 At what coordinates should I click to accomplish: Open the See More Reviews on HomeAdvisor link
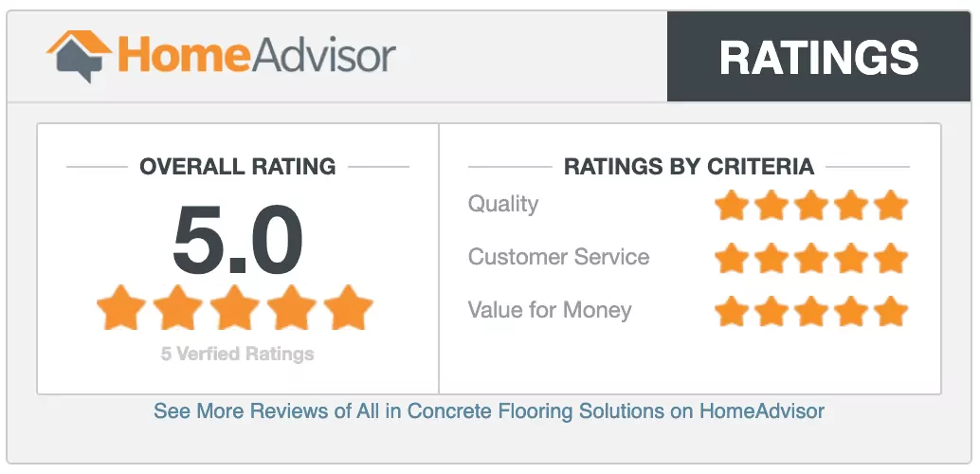[x=489, y=411]
